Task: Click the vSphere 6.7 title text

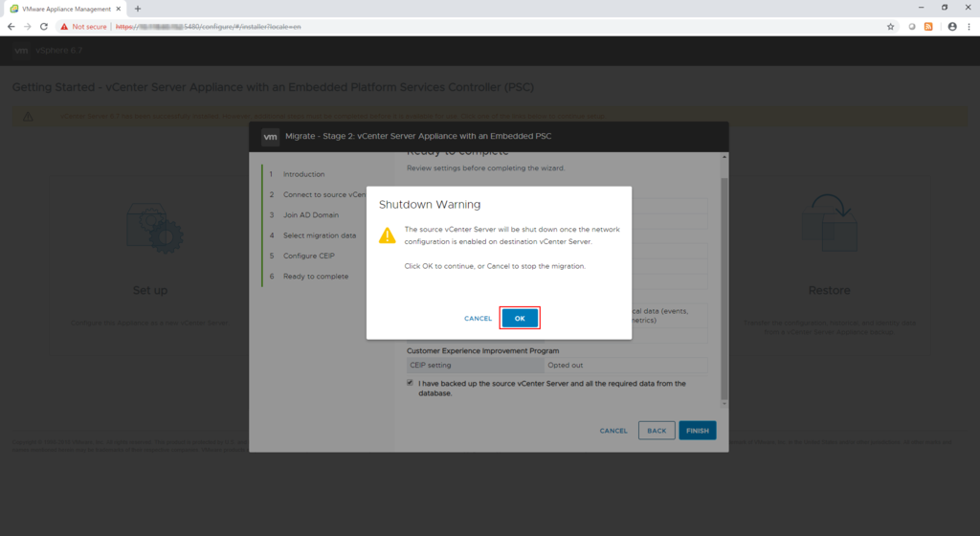Action: (58, 51)
